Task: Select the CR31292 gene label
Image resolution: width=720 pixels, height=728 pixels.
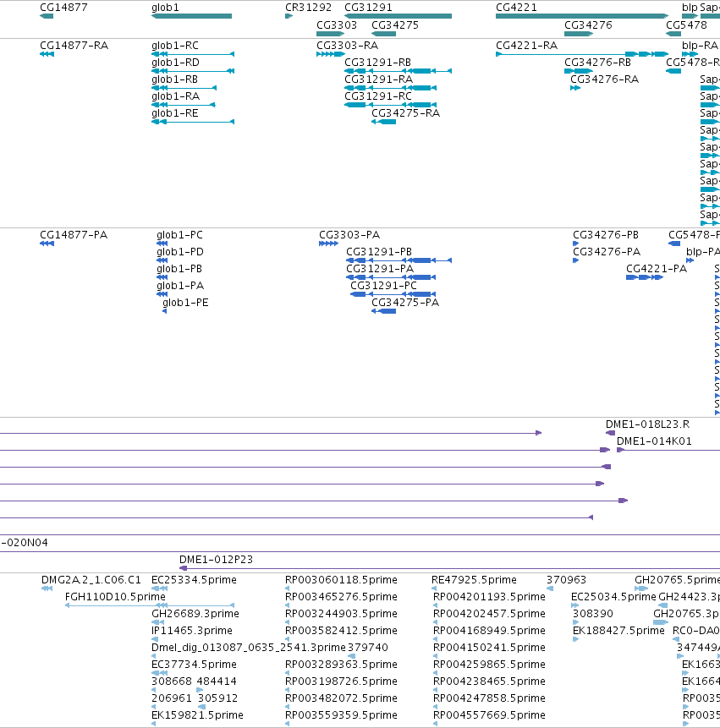Action: click(309, 8)
